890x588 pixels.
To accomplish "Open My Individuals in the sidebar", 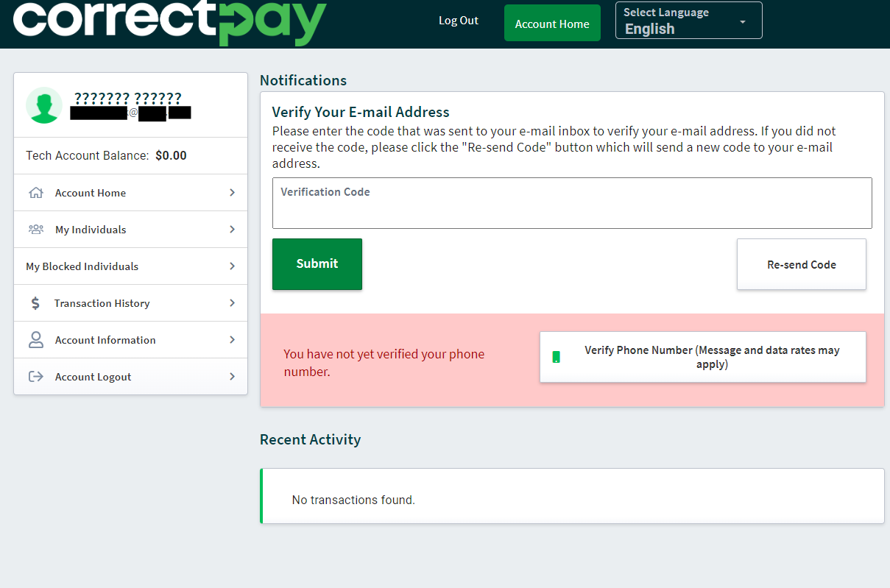I will (91, 230).
